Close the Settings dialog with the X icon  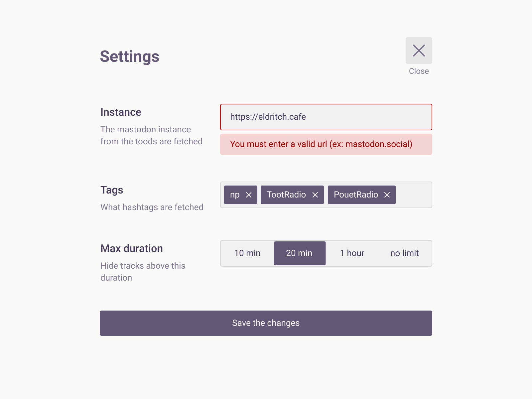[x=419, y=51]
